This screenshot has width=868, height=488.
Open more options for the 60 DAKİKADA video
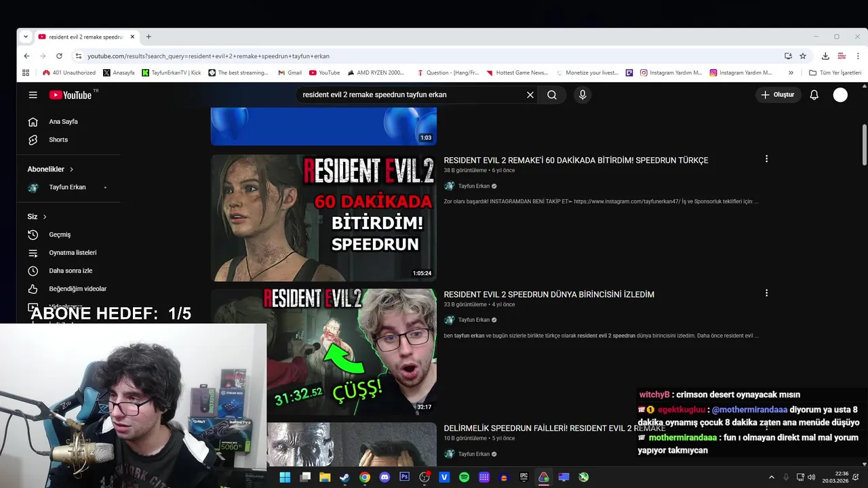766,159
